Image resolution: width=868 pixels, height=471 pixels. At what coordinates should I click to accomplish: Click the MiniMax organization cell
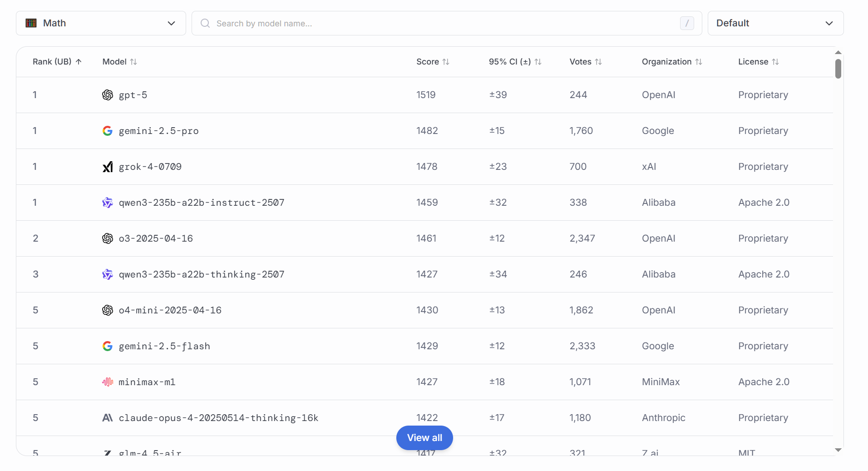[661, 382]
